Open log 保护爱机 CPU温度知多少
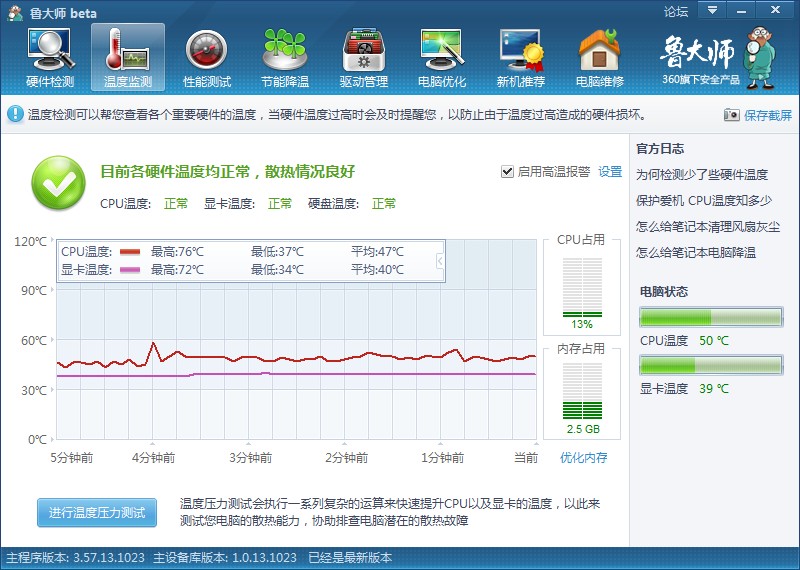 tap(704, 201)
